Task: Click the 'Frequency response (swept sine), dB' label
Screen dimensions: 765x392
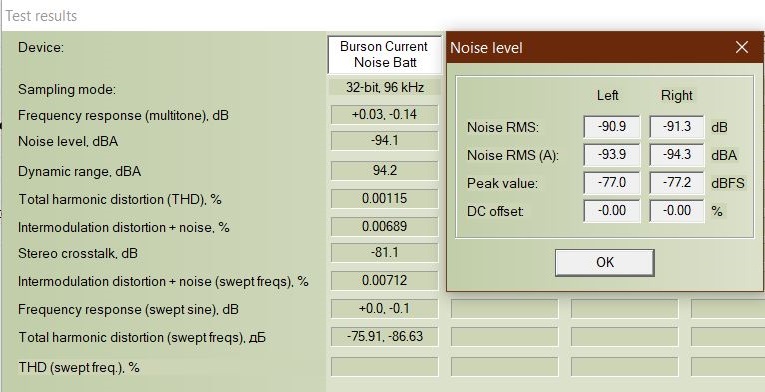Action: click(x=128, y=309)
